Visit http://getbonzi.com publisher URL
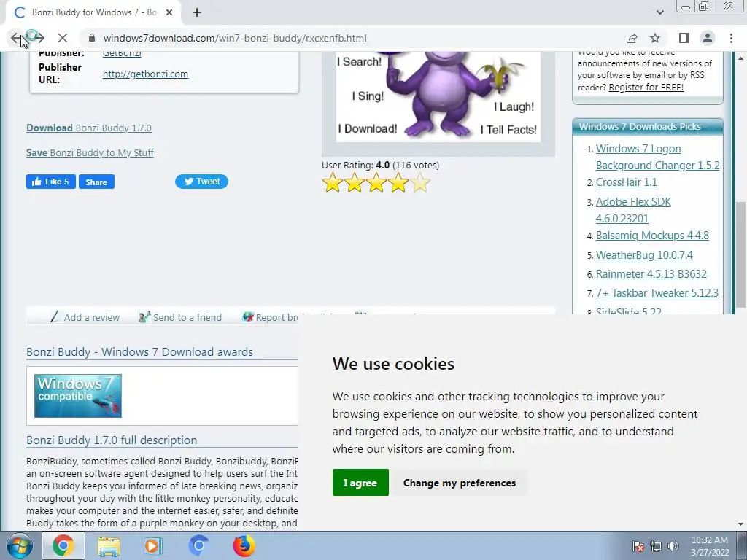 tap(145, 74)
